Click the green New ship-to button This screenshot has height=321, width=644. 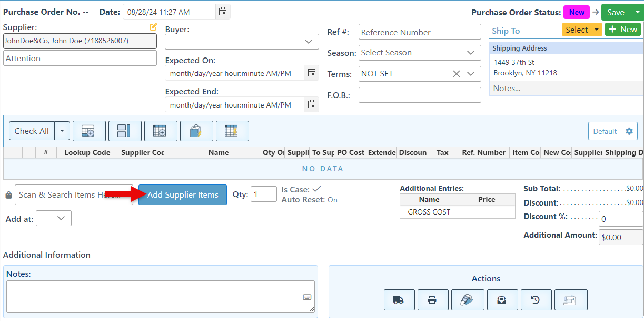[x=623, y=30]
